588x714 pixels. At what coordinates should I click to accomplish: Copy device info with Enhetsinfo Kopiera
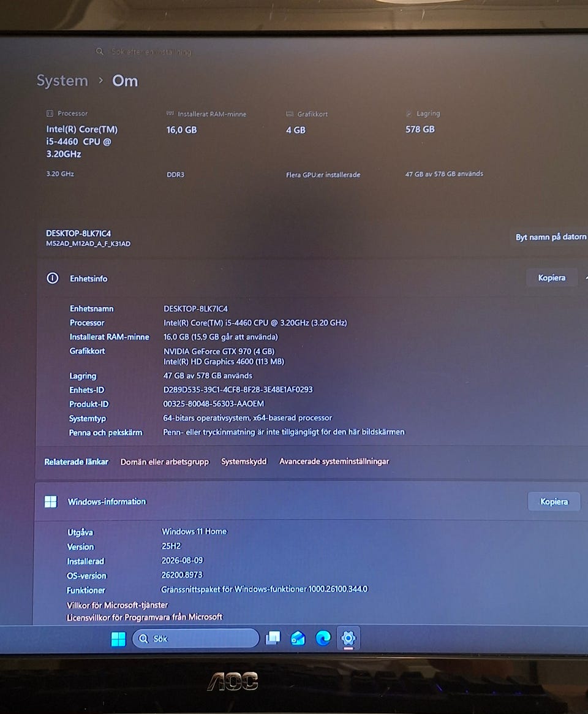[552, 278]
